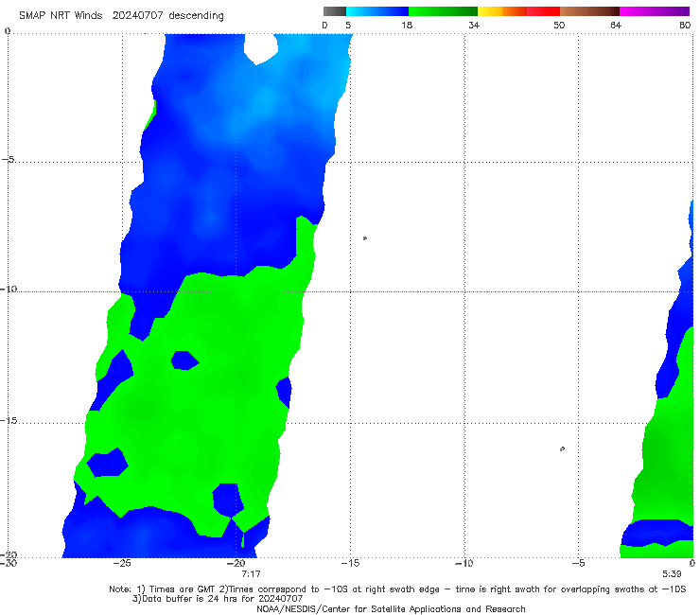Click the 'Note: 1) Times are GMT' text

tap(163, 589)
